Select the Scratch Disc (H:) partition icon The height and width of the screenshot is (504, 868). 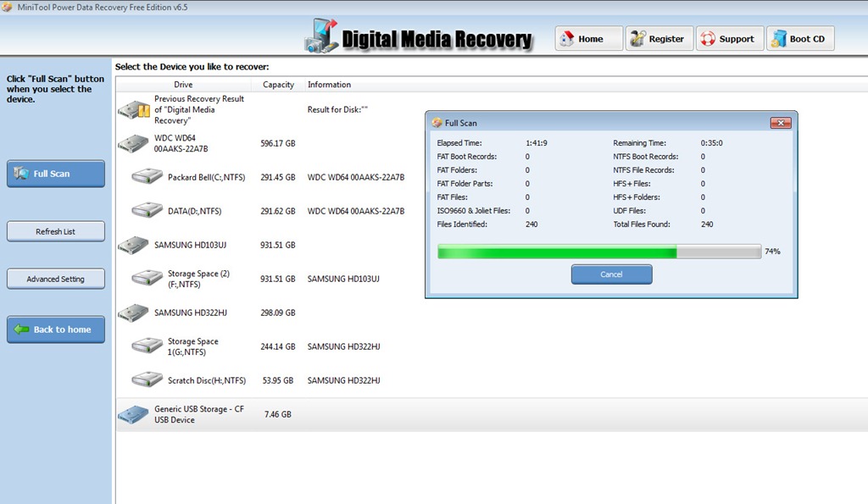(x=147, y=380)
